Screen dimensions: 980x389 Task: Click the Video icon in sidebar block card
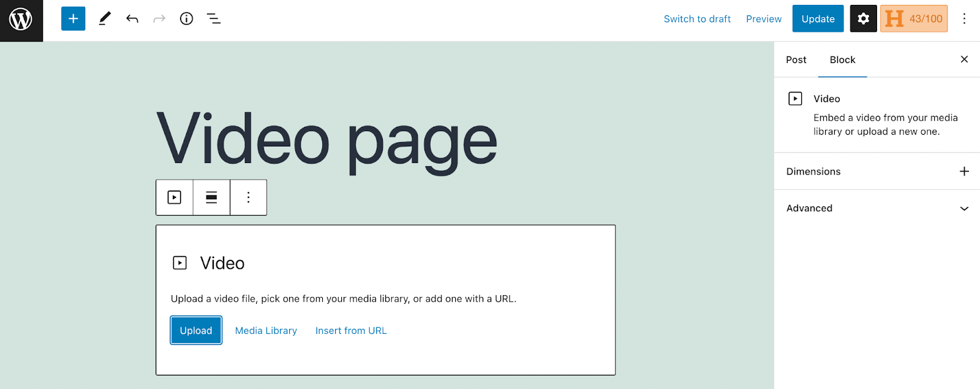click(x=795, y=99)
